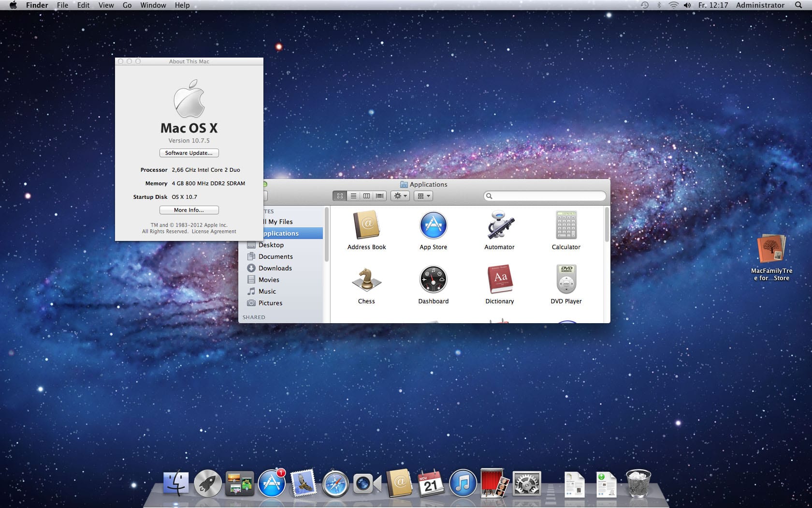Open the gear Action dropdown in Finder
Viewport: 812px width, 508px height.
(400, 196)
